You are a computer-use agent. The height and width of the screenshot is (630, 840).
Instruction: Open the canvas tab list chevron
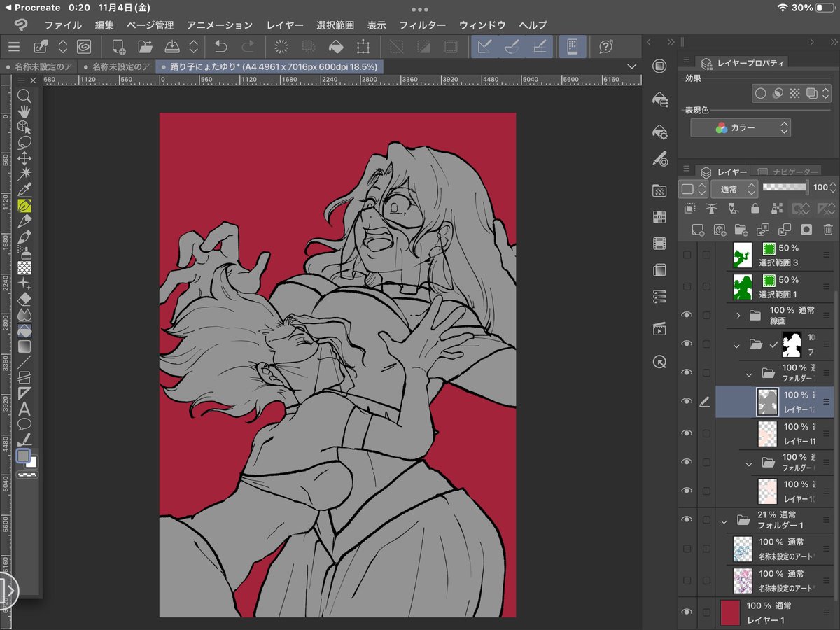pyautogui.click(x=632, y=66)
